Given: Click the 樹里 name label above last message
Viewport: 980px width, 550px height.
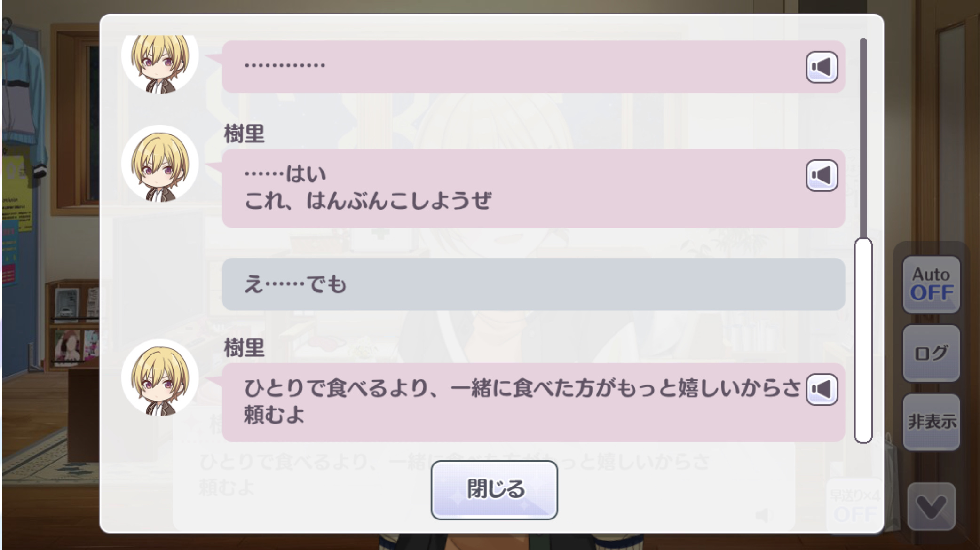Looking at the screenshot, I should pyautogui.click(x=244, y=348).
